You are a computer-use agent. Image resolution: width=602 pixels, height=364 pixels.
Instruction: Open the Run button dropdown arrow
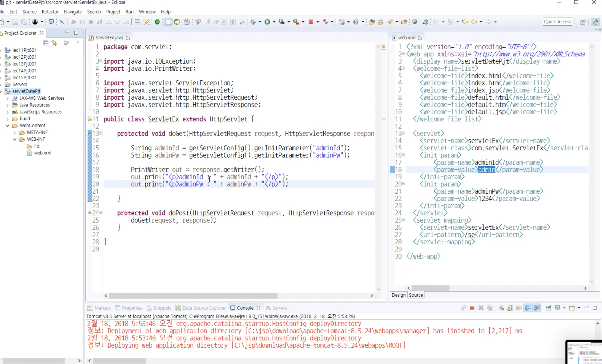(x=274, y=22)
